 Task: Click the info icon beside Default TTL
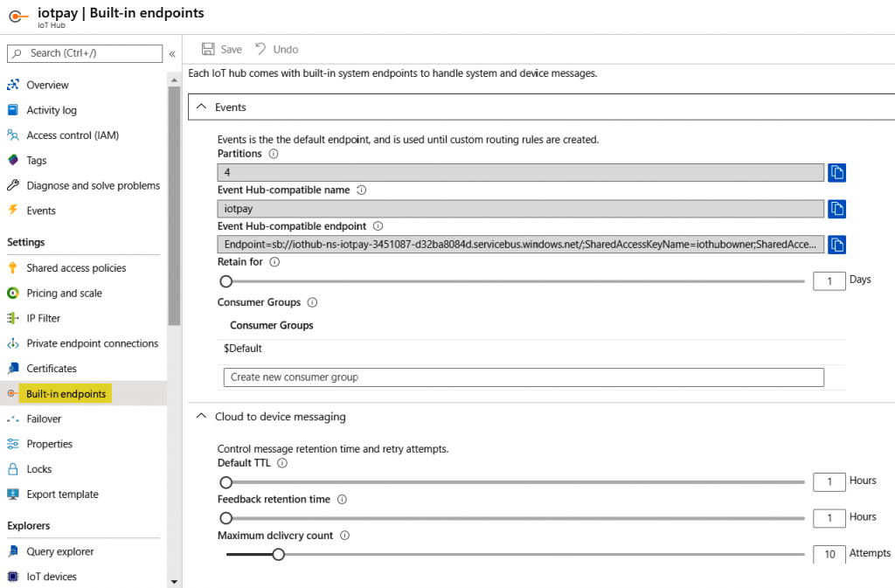pyautogui.click(x=282, y=463)
